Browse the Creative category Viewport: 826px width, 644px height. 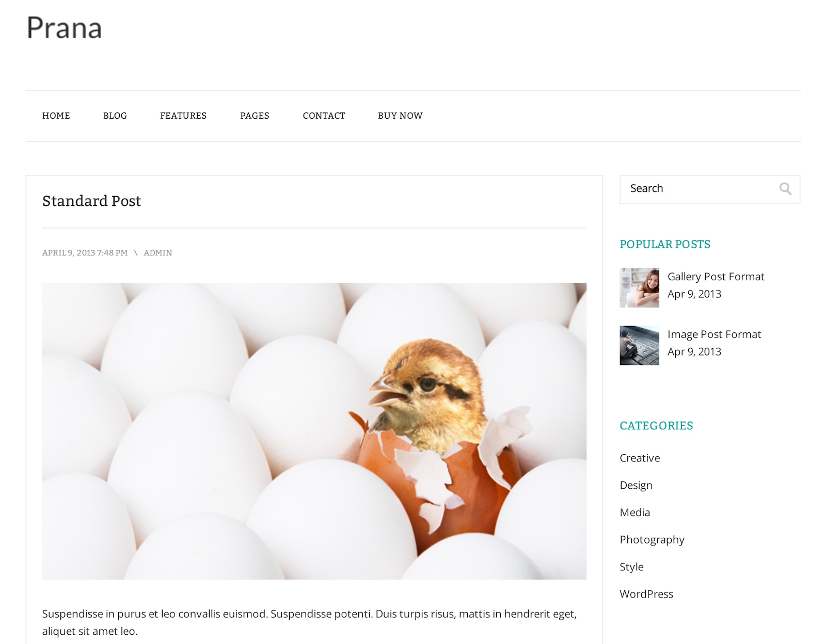coord(640,458)
